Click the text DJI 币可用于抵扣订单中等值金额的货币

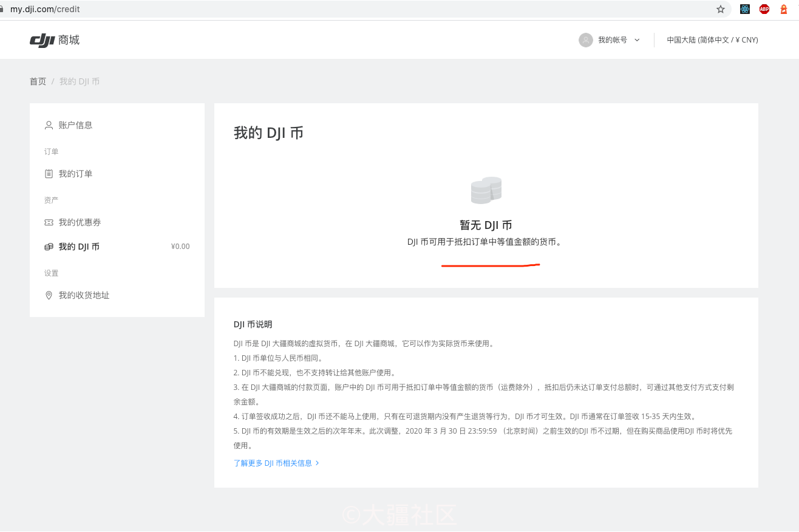pos(484,242)
